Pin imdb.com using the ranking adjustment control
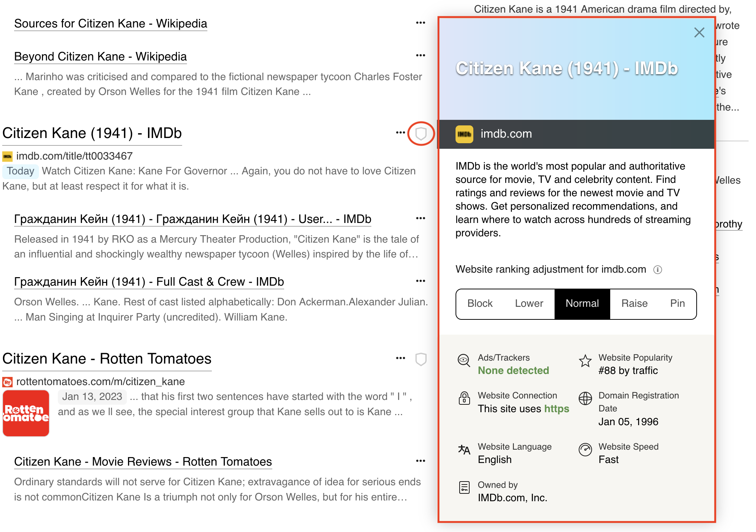This screenshot has width=756, height=532. click(x=677, y=304)
